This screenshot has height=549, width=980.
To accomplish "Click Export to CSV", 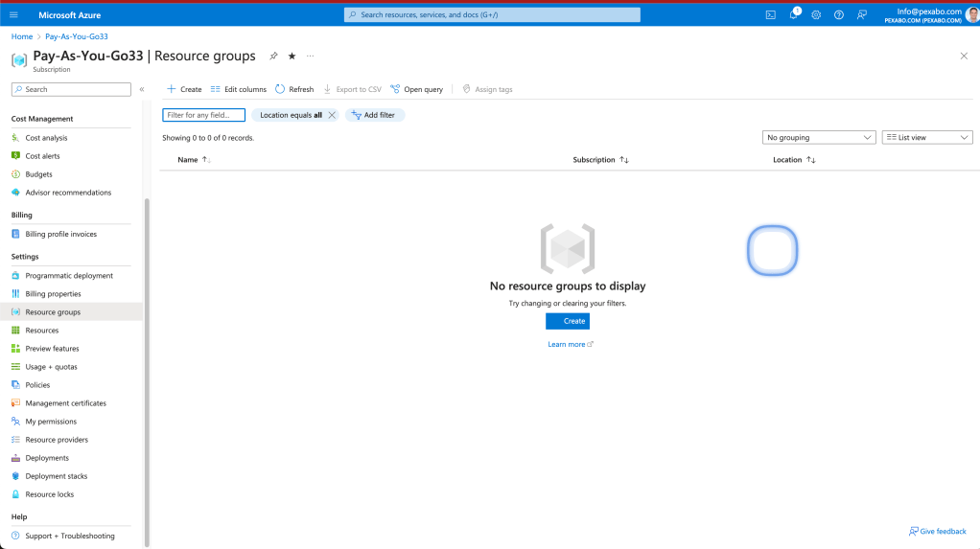I will coord(353,89).
